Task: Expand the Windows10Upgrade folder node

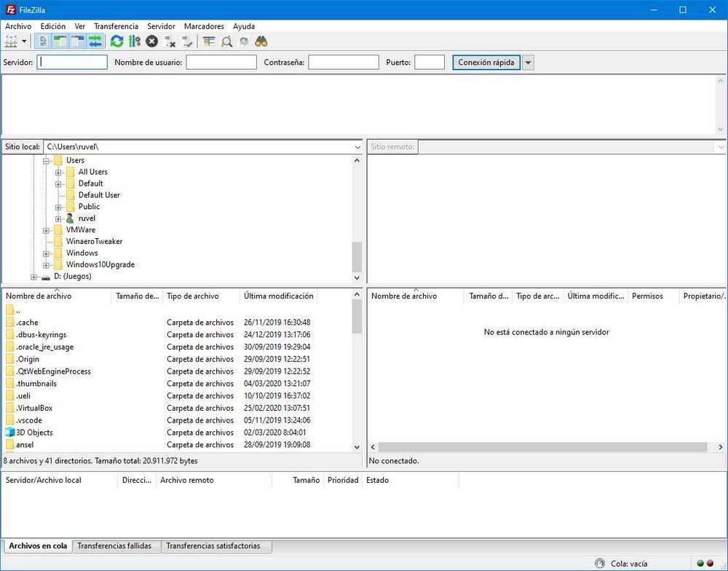Action: [46, 265]
